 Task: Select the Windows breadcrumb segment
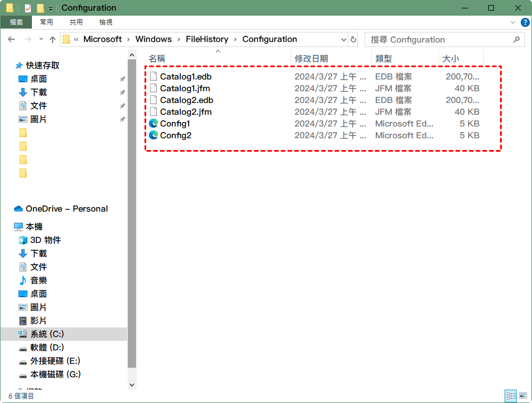pyautogui.click(x=153, y=39)
